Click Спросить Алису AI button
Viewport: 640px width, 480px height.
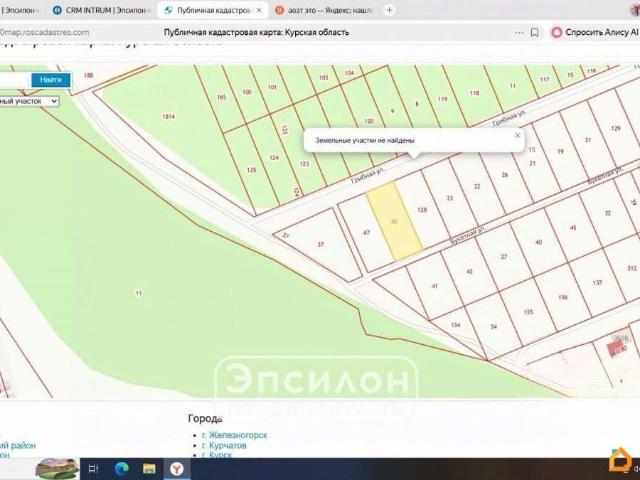pos(594,32)
